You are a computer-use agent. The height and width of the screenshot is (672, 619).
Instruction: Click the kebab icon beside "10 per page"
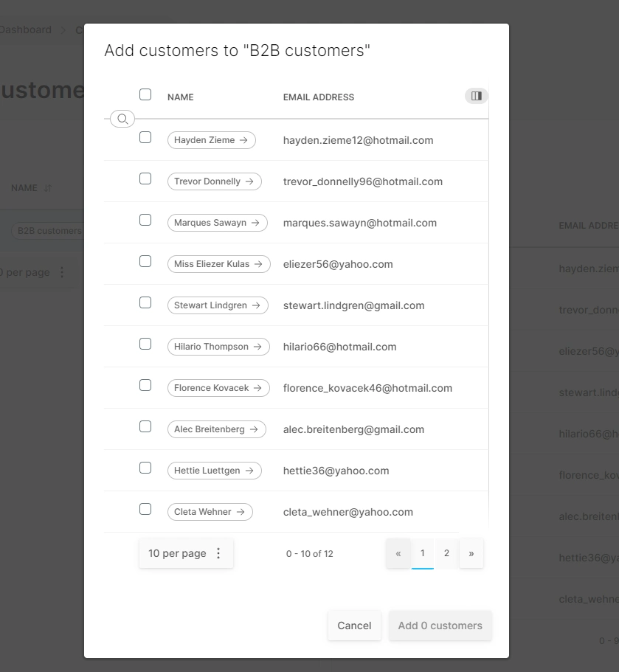[218, 553]
